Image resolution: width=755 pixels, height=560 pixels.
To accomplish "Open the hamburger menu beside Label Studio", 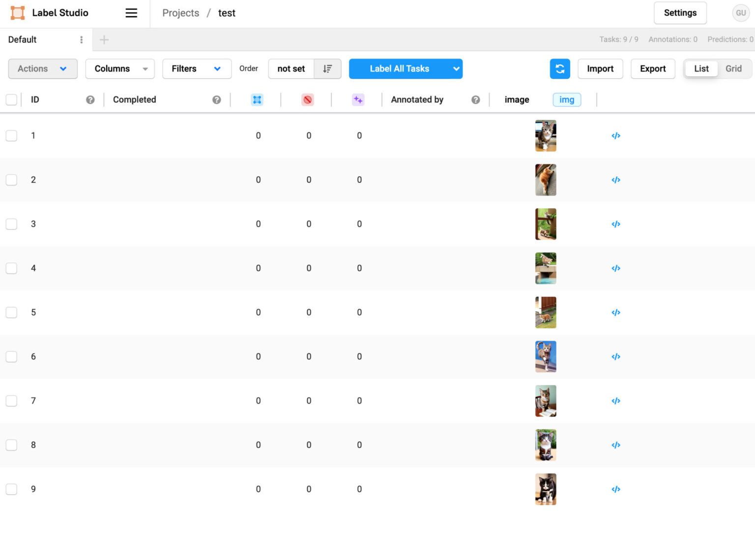I will click(x=131, y=13).
